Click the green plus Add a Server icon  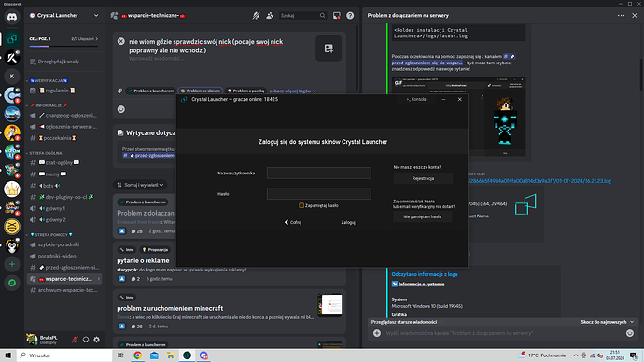[x=12, y=264]
